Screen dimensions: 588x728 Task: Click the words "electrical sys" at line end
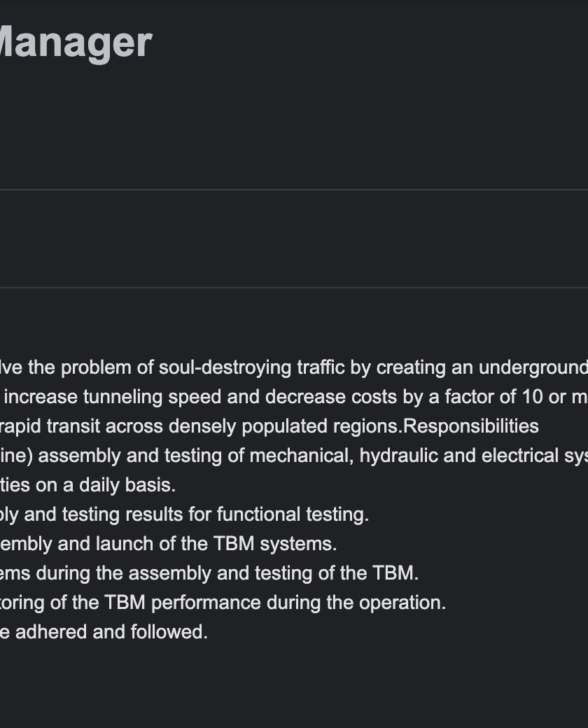[535, 456]
